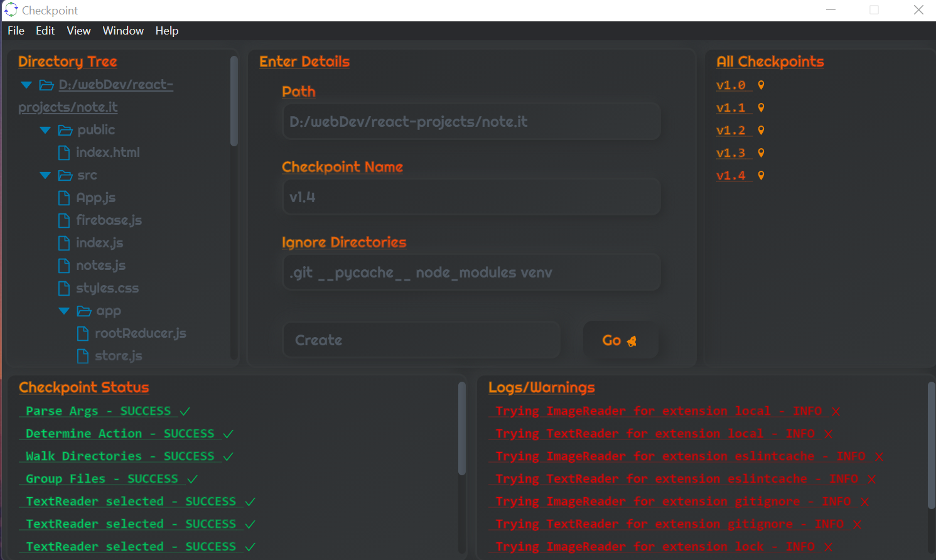Open the View menu
The image size is (936, 560).
point(78,31)
